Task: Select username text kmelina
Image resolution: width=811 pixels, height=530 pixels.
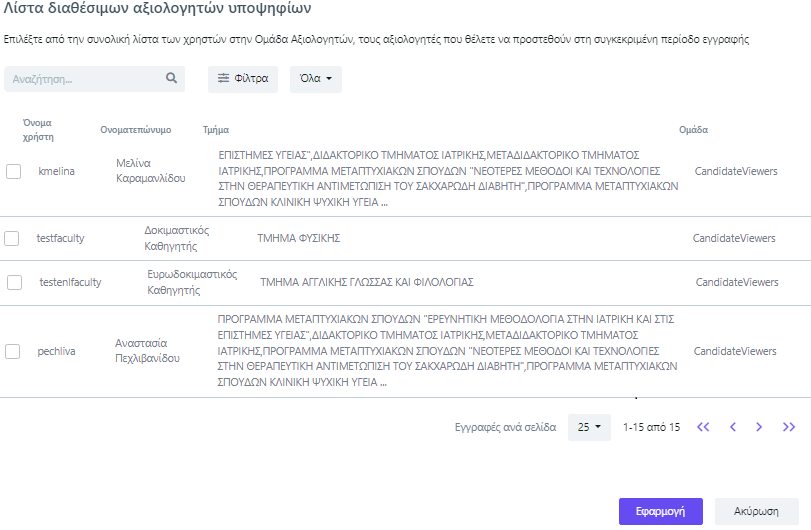Action: click(56, 171)
